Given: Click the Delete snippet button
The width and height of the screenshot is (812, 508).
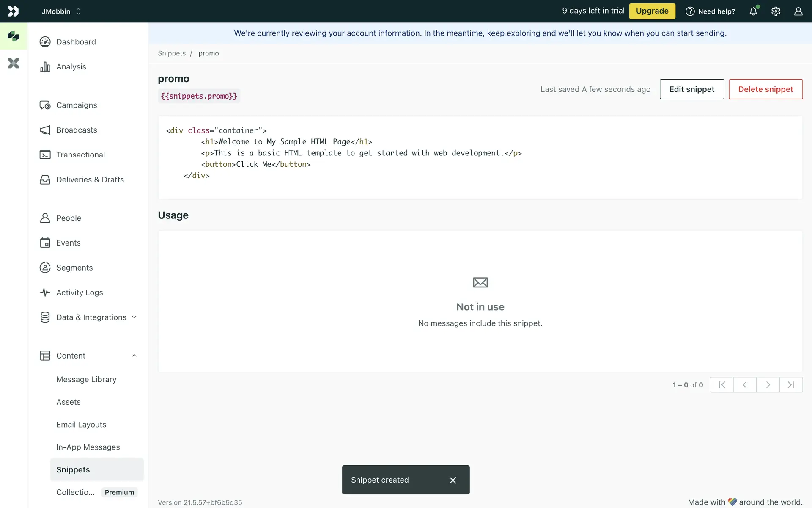Looking at the screenshot, I should pyautogui.click(x=765, y=89).
